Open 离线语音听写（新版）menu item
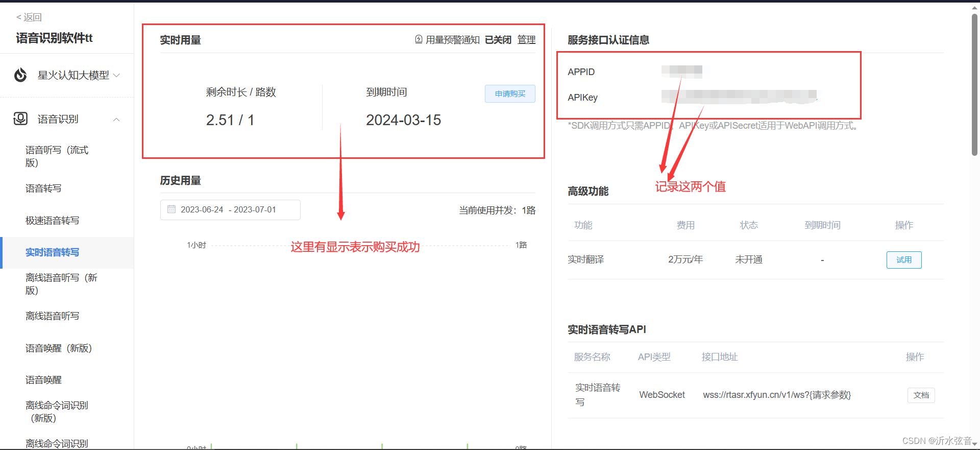This screenshot has width=980, height=450. (x=61, y=284)
